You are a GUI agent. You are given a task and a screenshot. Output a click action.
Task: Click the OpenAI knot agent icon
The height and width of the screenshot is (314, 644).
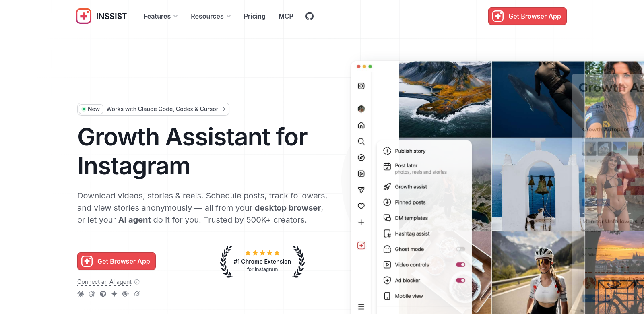point(92,294)
